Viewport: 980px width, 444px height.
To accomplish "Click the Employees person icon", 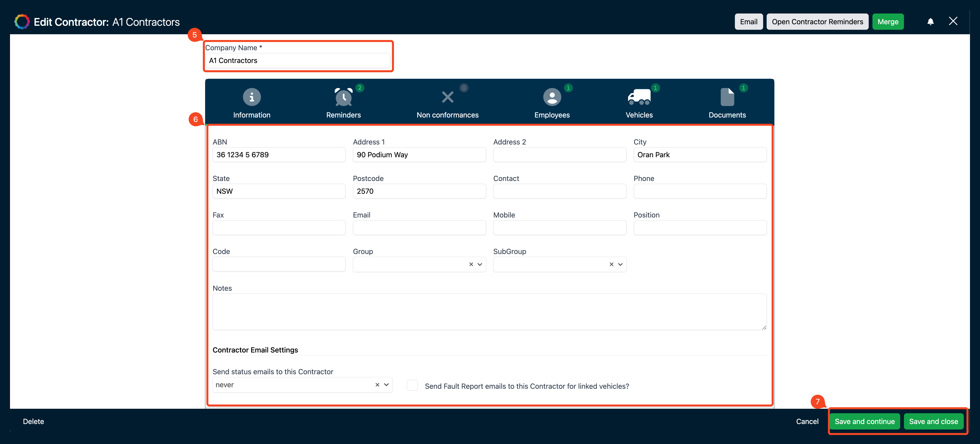I will coord(552,97).
